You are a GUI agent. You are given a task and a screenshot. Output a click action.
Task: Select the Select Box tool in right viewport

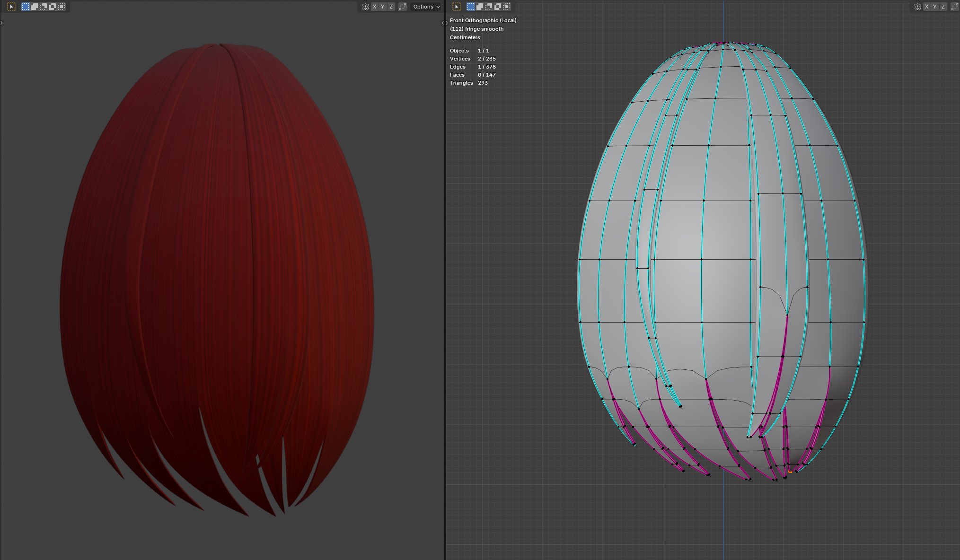[457, 7]
